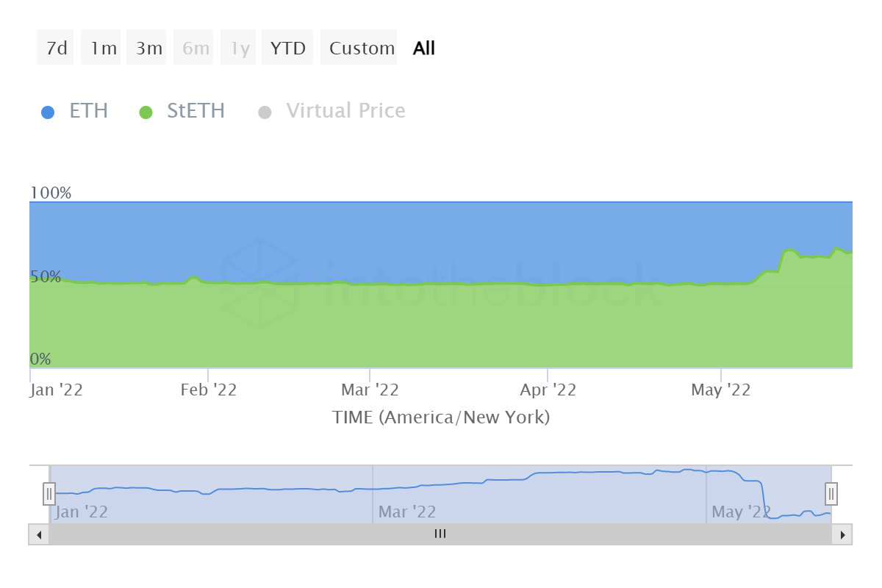
Task: Grab the left navigator range handle
Action: point(49,493)
